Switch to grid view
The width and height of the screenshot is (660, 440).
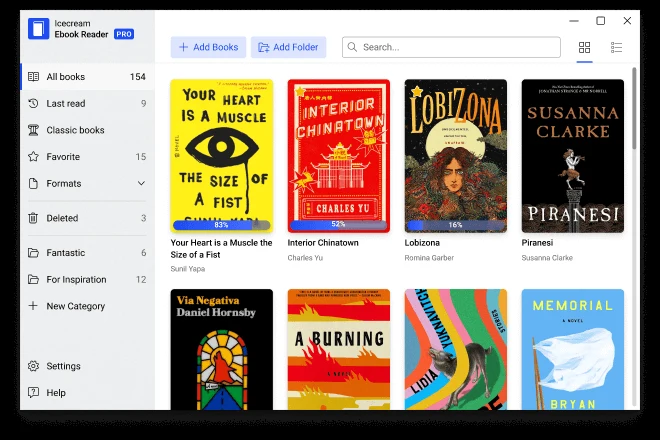pos(584,47)
